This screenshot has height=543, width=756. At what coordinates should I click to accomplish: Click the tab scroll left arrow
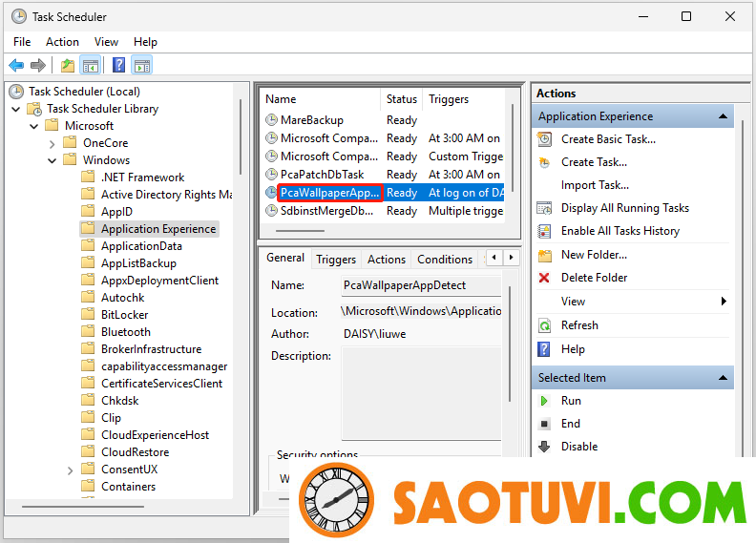tap(494, 258)
